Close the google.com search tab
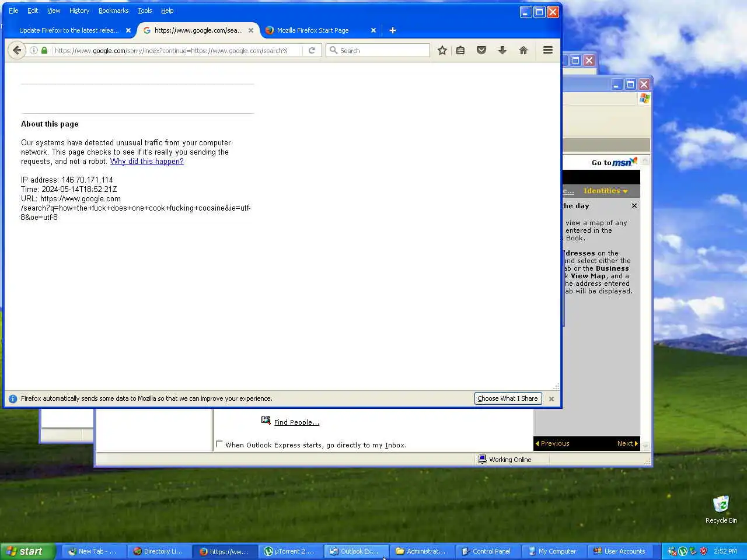This screenshot has width=747, height=560. (x=251, y=30)
